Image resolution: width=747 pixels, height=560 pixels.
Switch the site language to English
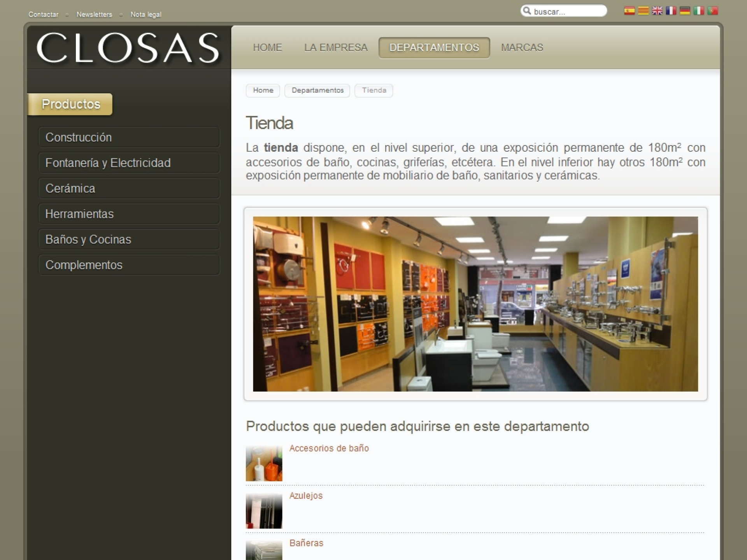click(657, 11)
